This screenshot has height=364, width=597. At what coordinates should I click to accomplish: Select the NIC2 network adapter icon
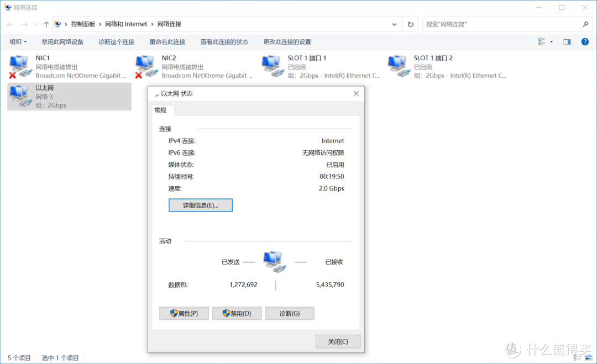tap(145, 65)
